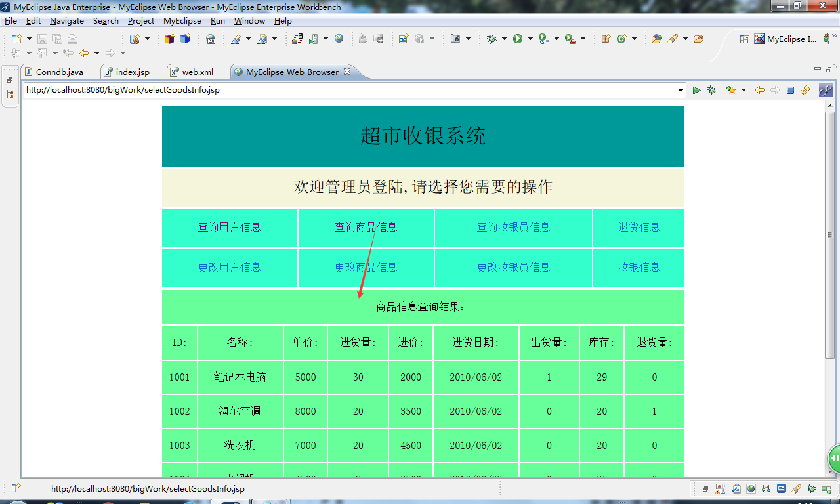The height and width of the screenshot is (504, 840).
Task: Open the URL history dropdown arrow
Action: click(681, 90)
